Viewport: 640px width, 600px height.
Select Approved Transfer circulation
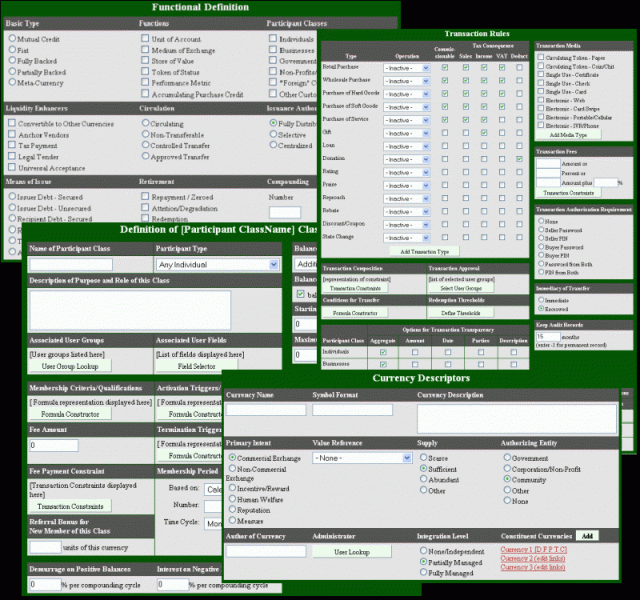click(146, 156)
